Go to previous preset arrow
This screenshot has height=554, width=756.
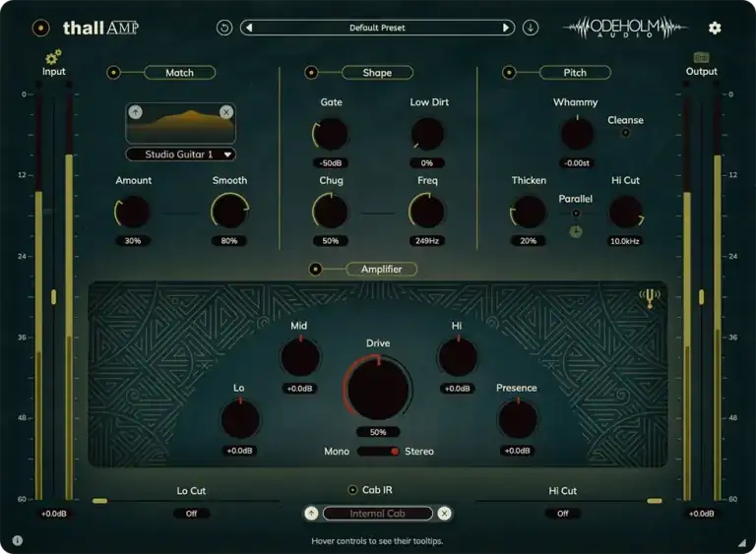(x=249, y=28)
